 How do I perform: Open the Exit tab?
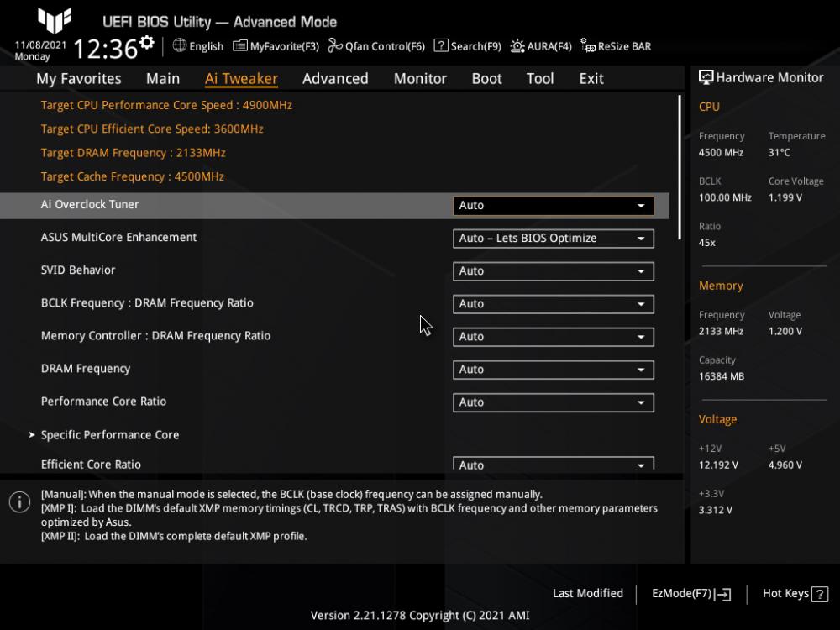coord(591,79)
